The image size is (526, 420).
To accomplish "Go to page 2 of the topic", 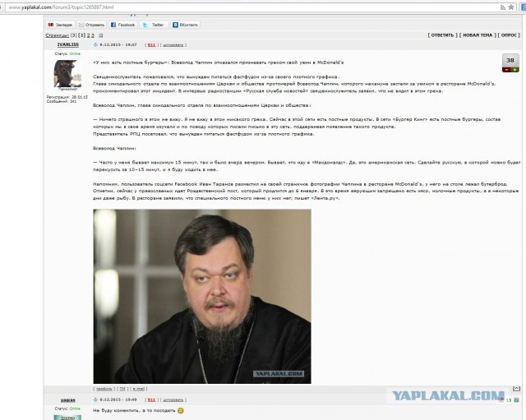I will (88, 35).
